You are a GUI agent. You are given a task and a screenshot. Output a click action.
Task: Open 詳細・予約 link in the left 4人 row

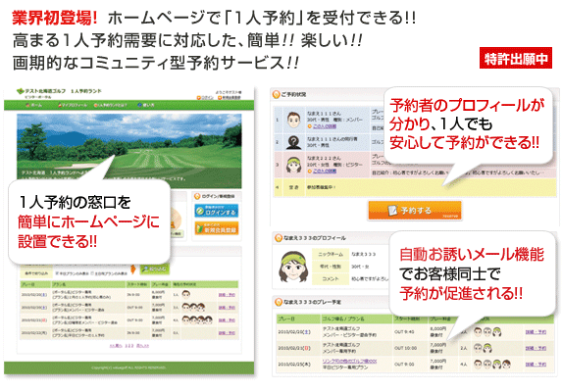(227, 320)
